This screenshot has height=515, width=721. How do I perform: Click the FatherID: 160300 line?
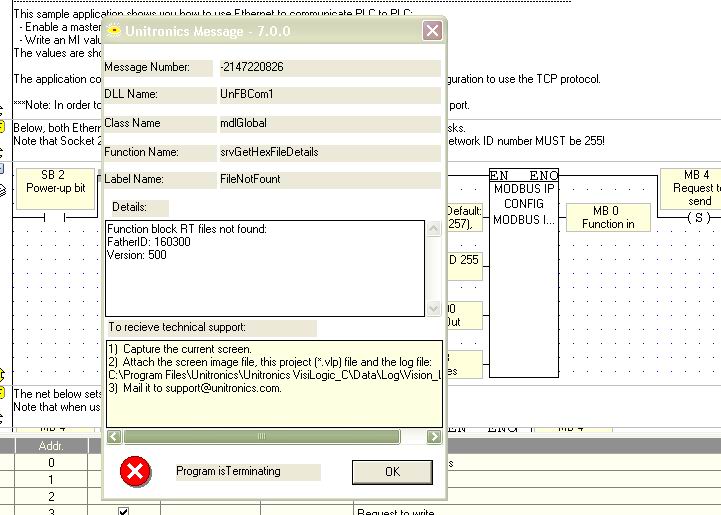[149, 242]
